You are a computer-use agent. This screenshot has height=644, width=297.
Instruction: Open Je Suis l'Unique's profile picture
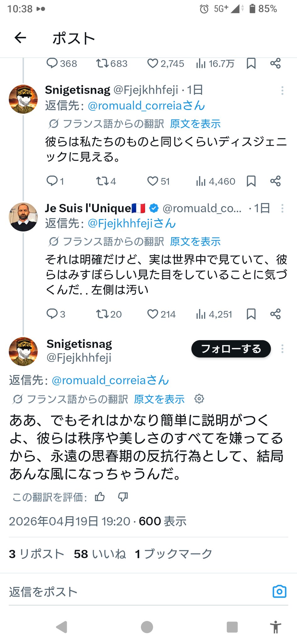(23, 217)
